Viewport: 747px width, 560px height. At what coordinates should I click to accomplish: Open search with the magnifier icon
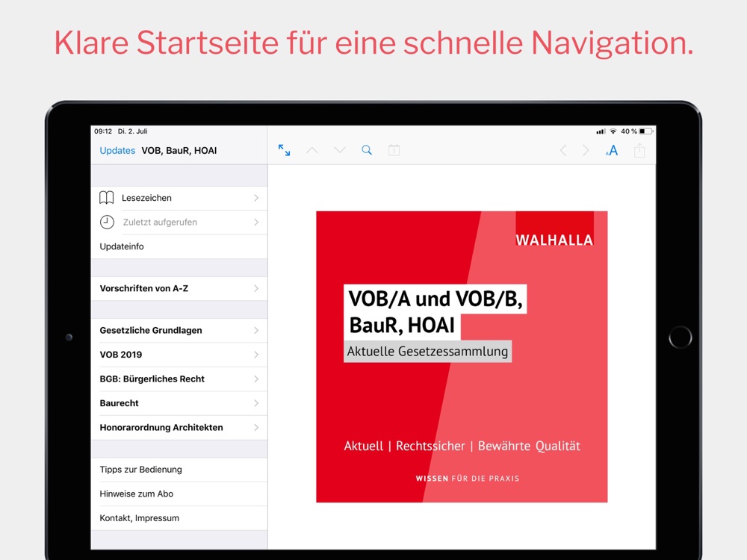pos(366,150)
